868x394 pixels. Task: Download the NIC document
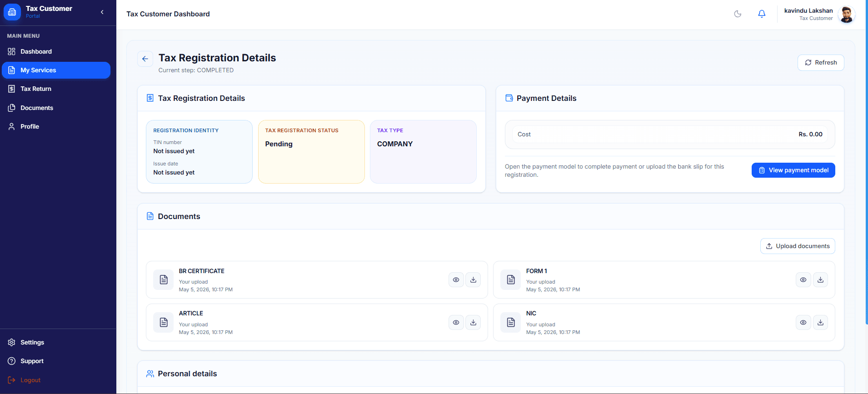point(820,323)
